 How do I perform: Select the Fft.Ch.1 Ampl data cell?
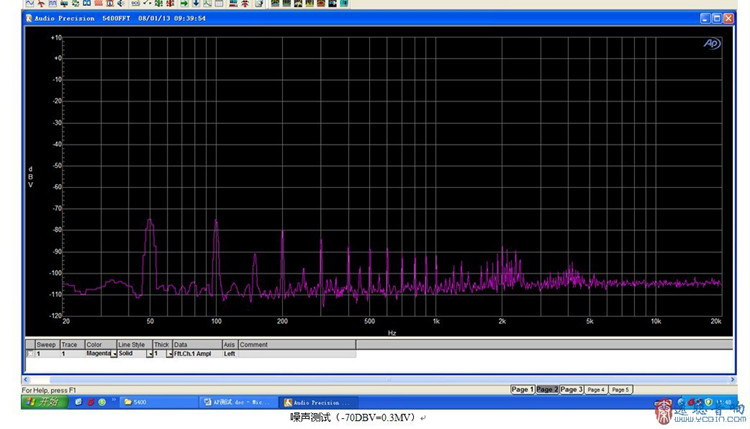pyautogui.click(x=197, y=354)
